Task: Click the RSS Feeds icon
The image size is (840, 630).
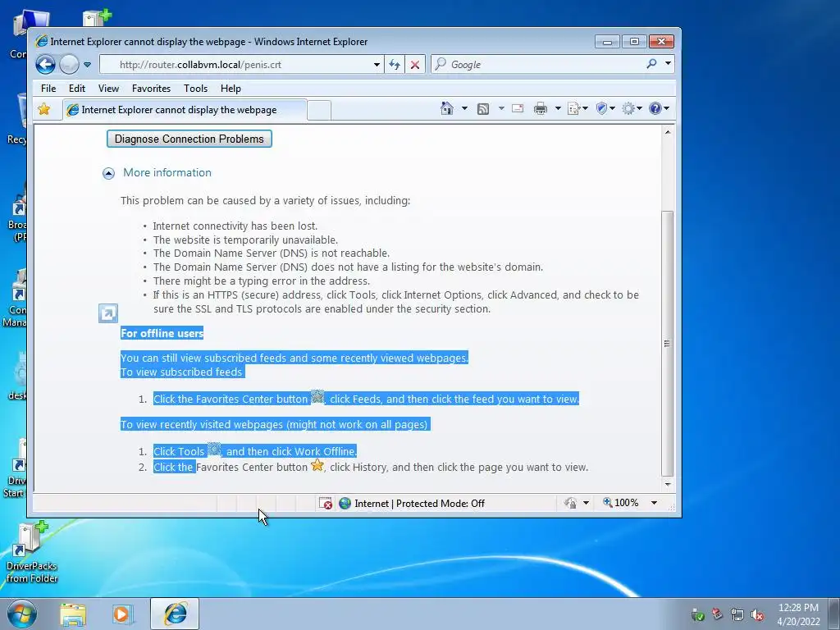Action: pos(483,109)
